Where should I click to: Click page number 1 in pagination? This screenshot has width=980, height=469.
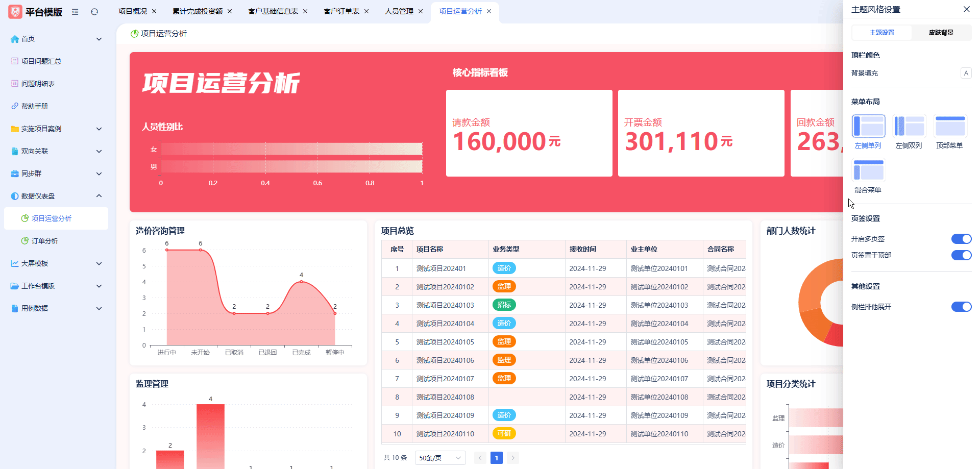[496, 458]
